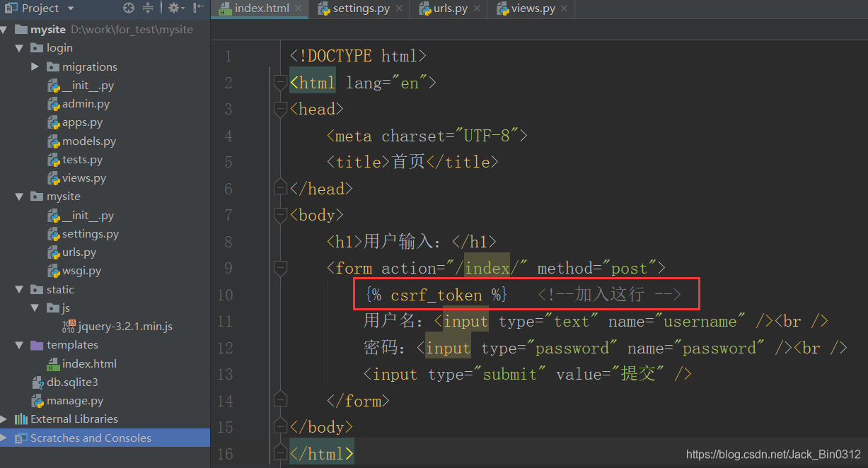The image size is (868, 468).
Task: Click the HTML file icon on index.html tab
Action: coord(225,9)
